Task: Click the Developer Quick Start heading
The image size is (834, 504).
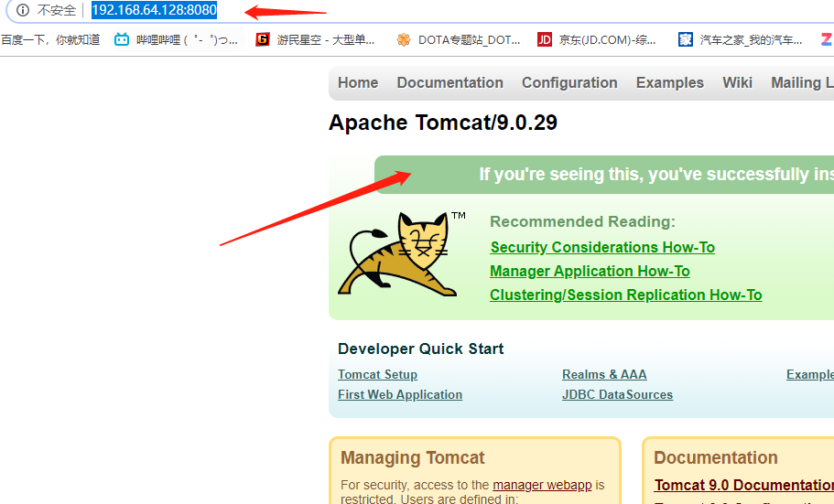Action: pyautogui.click(x=421, y=349)
